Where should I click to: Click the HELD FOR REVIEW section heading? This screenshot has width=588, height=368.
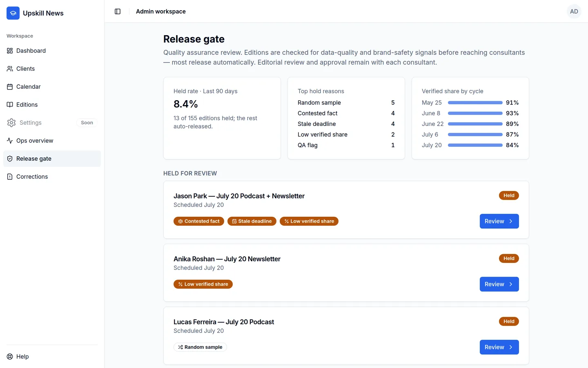click(190, 173)
